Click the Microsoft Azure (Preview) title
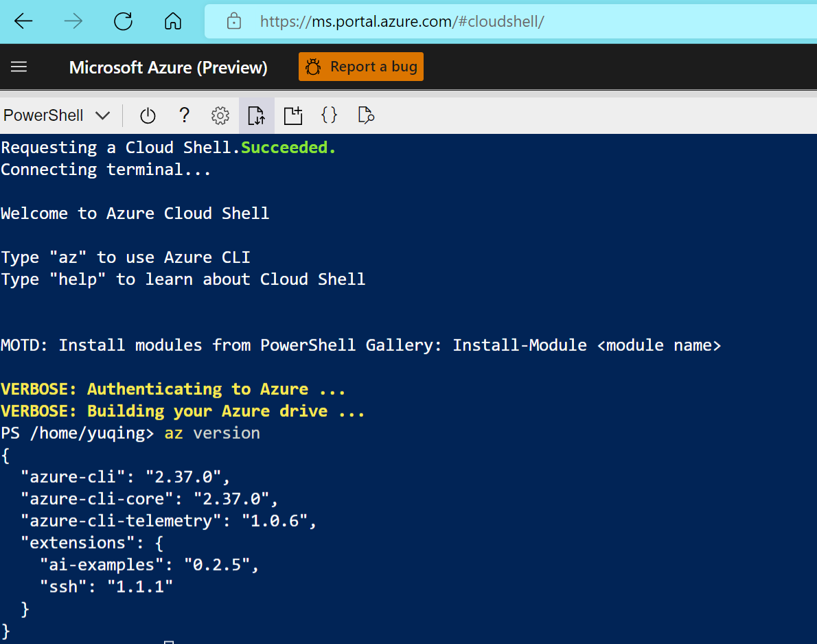 (168, 67)
